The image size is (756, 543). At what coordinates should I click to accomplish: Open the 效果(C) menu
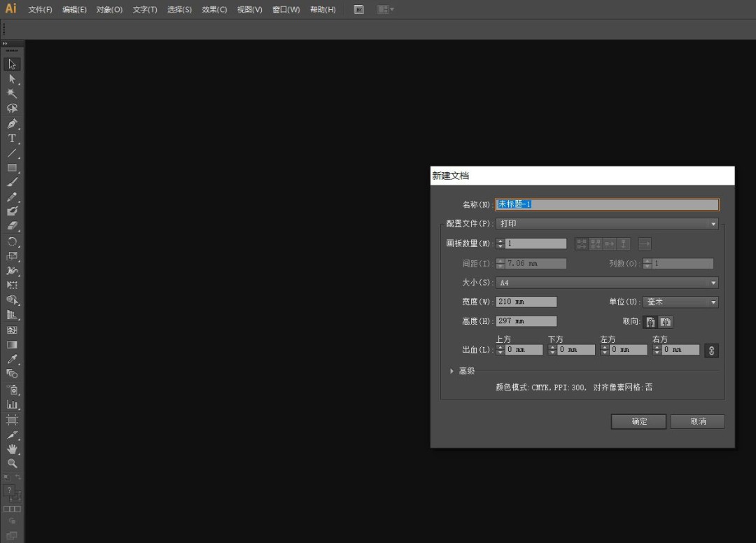(214, 10)
